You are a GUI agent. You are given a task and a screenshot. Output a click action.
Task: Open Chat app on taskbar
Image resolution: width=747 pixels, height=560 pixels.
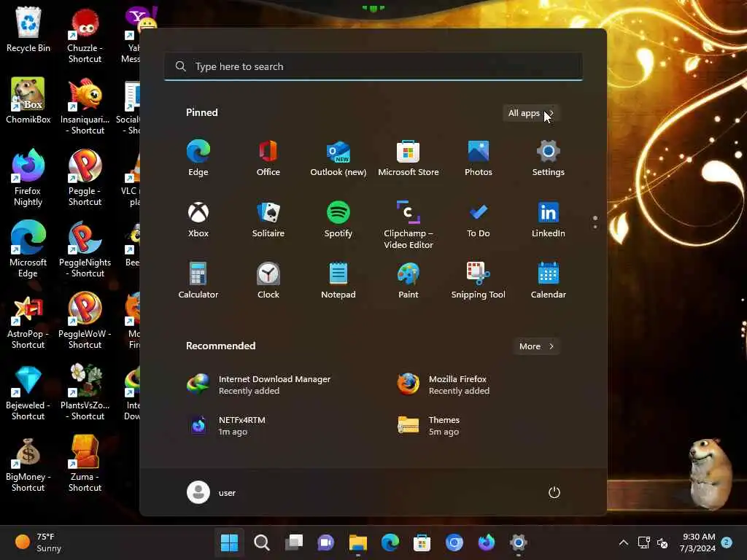point(326,542)
